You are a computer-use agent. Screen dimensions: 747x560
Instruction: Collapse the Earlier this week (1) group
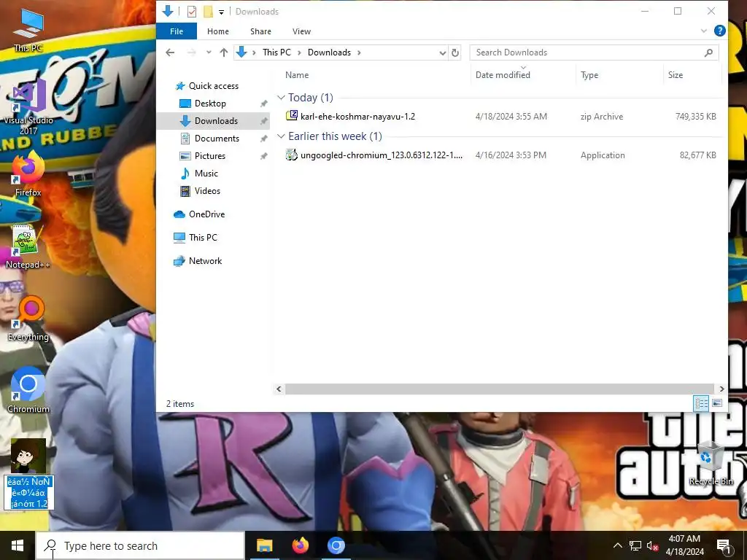(281, 136)
